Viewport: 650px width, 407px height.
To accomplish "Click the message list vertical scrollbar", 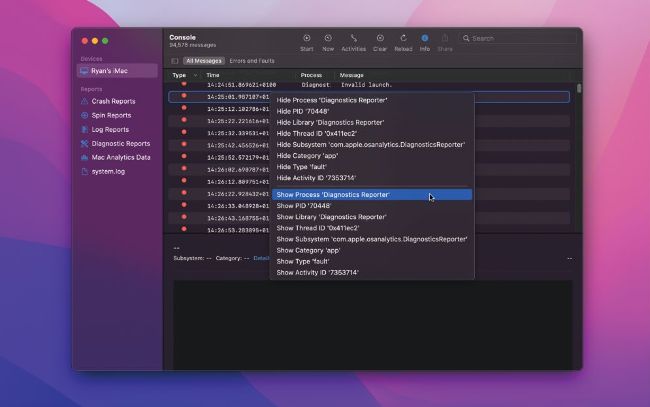I will coord(579,89).
